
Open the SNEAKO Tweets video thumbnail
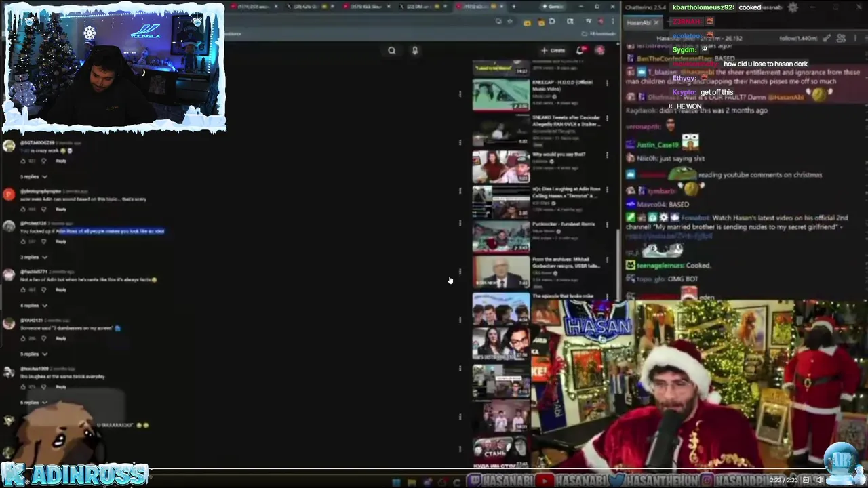click(501, 131)
